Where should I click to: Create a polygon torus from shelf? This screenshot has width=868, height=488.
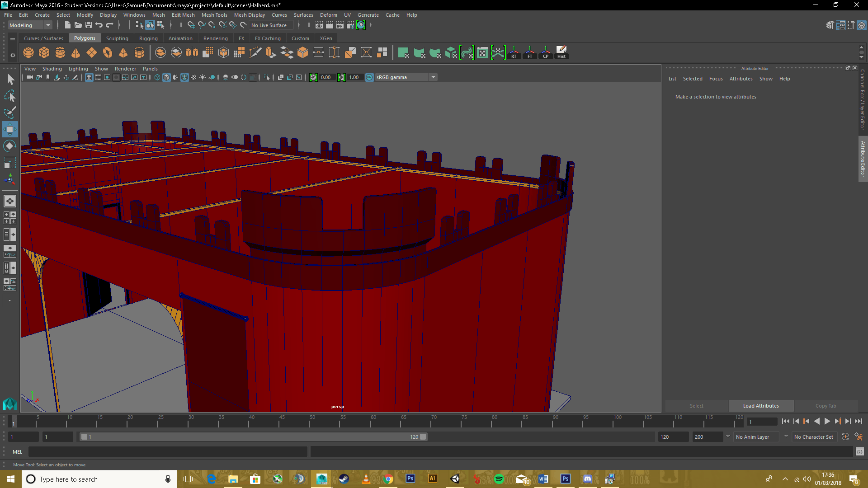point(108,53)
